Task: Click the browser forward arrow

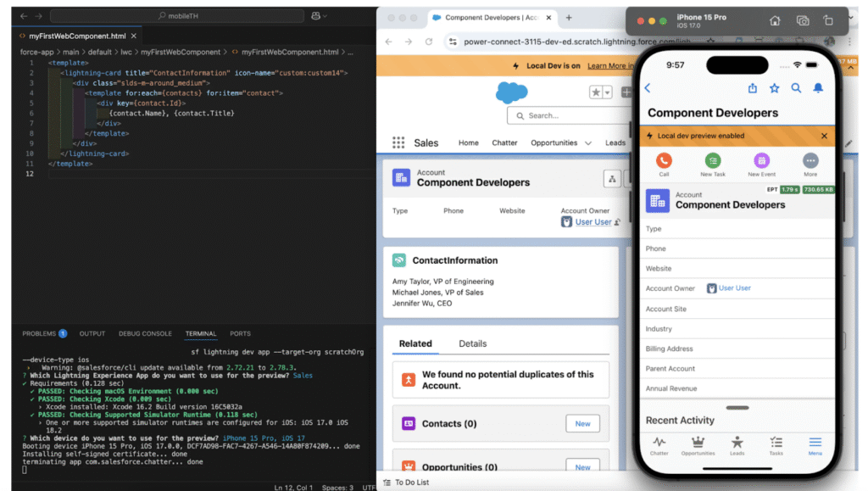Action: click(408, 42)
